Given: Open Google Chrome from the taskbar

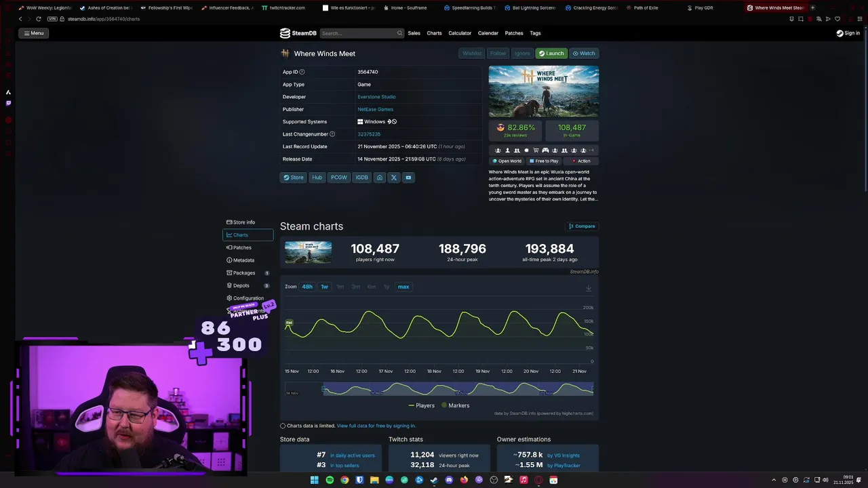Looking at the screenshot, I should click(344, 480).
